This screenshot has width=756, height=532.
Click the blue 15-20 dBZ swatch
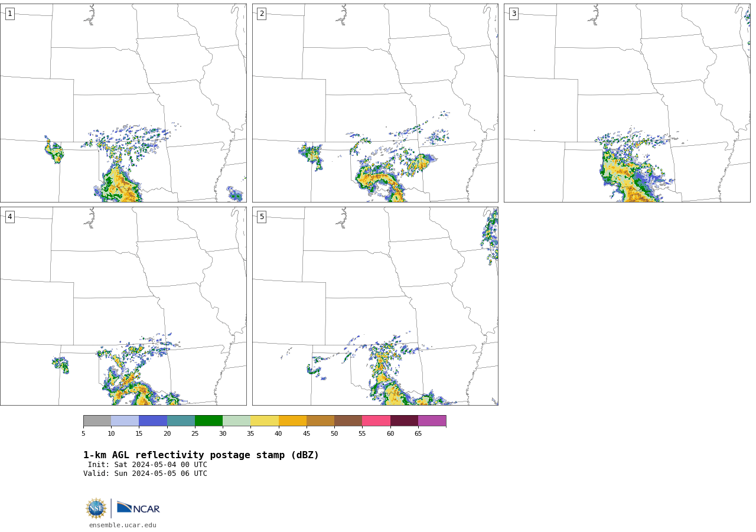[x=153, y=421]
